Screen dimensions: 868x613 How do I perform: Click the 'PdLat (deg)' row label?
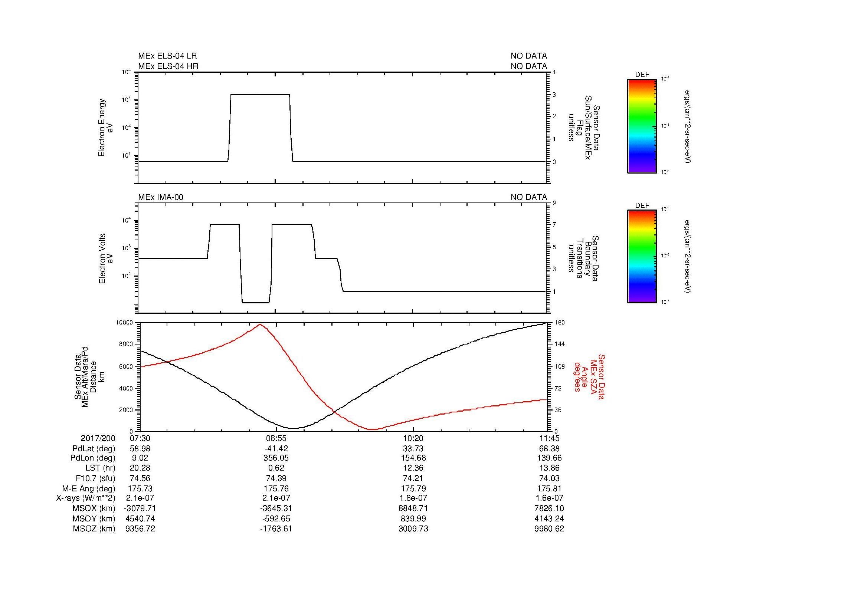[94, 449]
